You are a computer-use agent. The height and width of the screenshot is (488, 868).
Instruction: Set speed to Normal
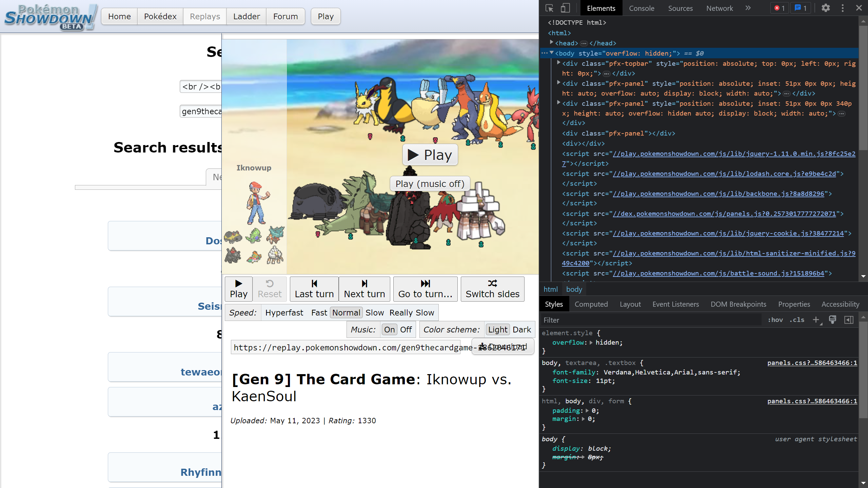tap(346, 312)
